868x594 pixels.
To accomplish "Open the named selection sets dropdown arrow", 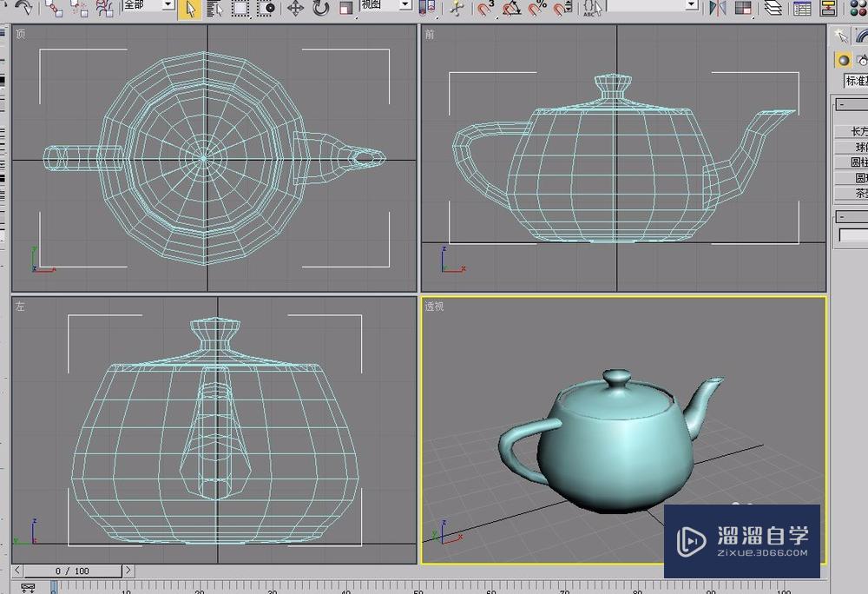I will click(x=692, y=5).
